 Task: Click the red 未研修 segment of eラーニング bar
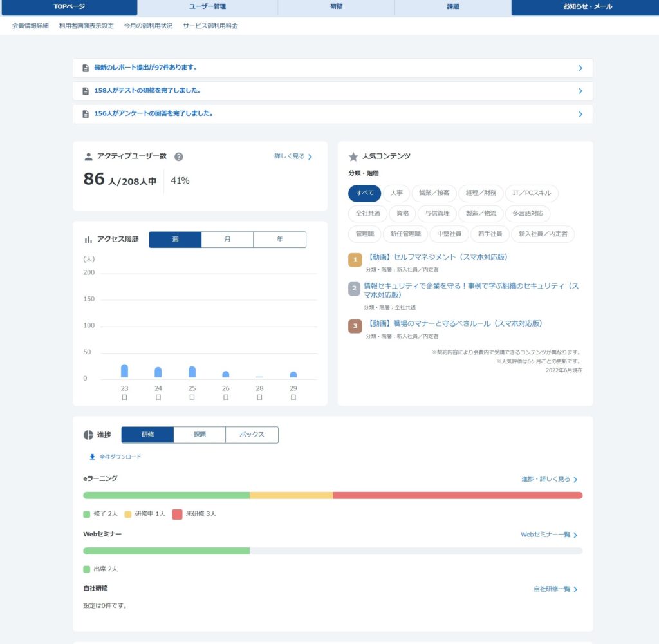point(457,495)
